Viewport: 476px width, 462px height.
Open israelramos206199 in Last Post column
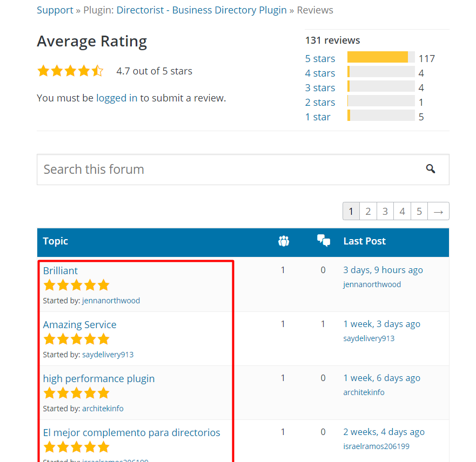click(x=377, y=446)
